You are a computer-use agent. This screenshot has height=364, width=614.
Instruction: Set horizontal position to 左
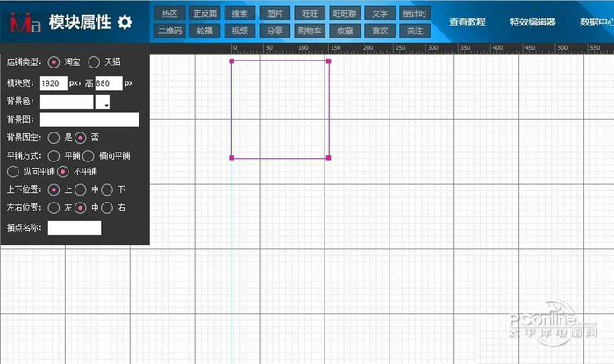point(54,208)
